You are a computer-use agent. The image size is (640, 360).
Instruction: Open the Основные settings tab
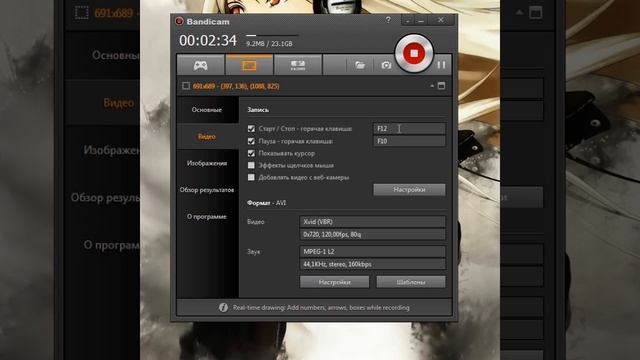(207, 110)
